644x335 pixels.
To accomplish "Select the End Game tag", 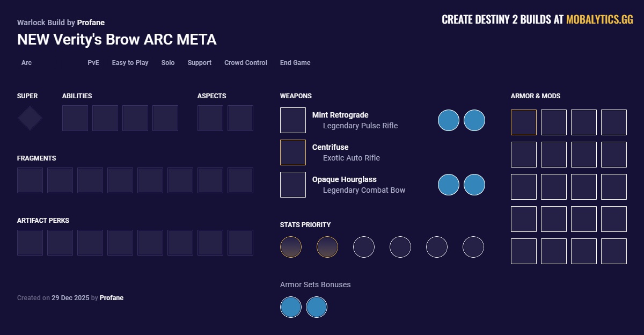I will coord(295,63).
